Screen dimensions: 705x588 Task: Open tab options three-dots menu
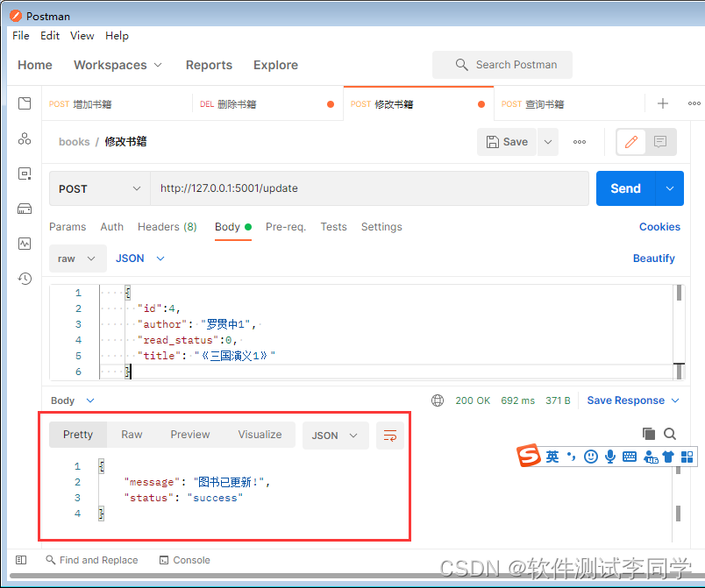click(x=694, y=103)
